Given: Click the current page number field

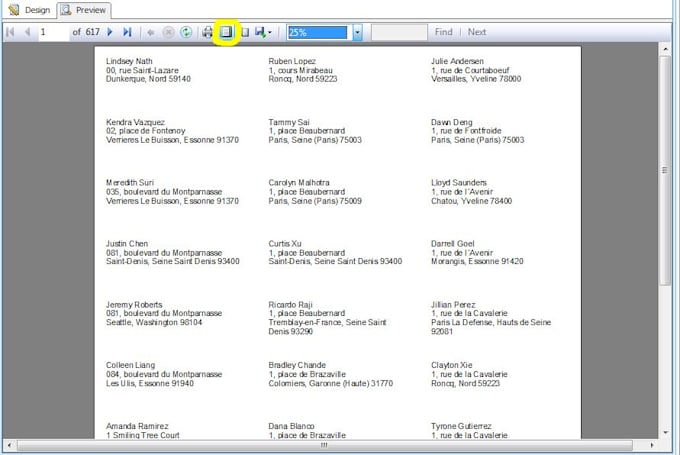Looking at the screenshot, I should click(x=52, y=32).
